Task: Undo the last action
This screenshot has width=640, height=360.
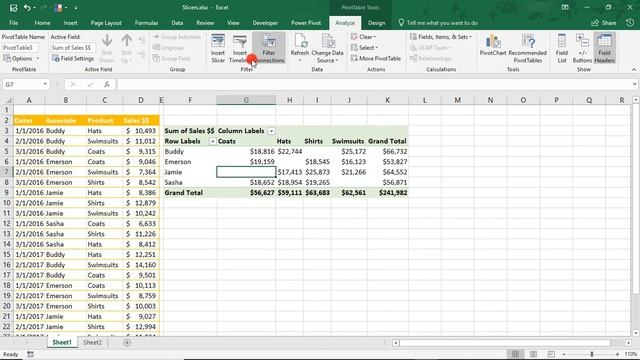Action: [27, 7]
